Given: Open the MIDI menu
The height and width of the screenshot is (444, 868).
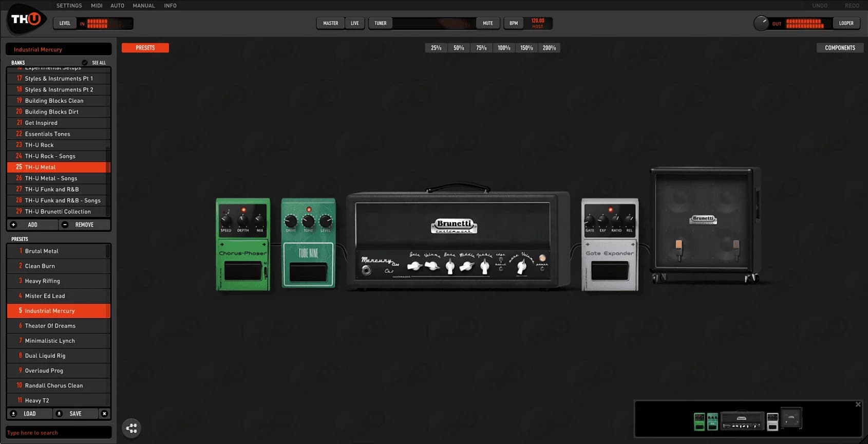Looking at the screenshot, I should tap(97, 6).
